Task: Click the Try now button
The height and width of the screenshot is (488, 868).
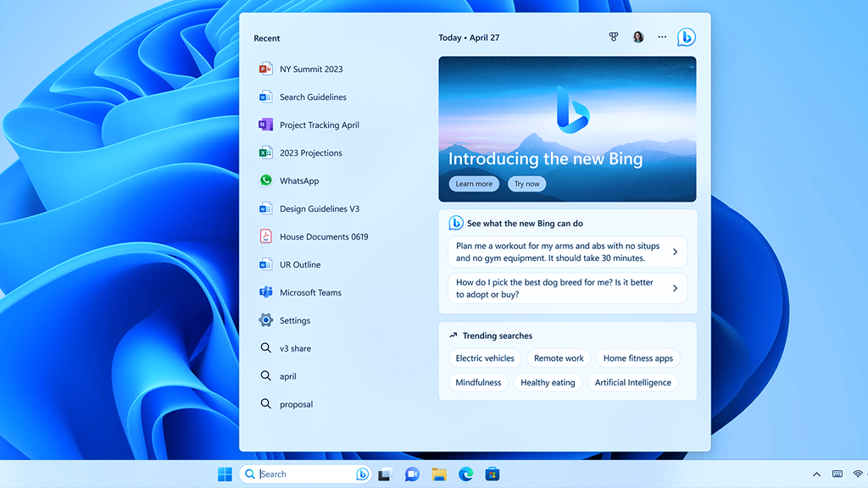Action: (526, 183)
